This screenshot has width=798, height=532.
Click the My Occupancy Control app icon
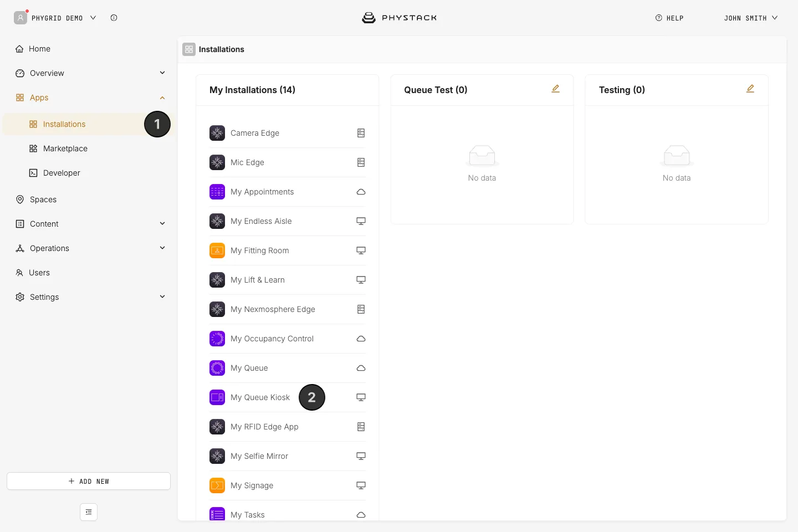[x=217, y=339]
